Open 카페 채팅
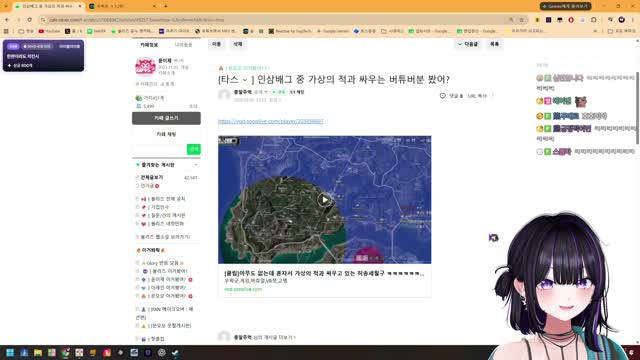This screenshot has height=360, width=640. click(166, 134)
